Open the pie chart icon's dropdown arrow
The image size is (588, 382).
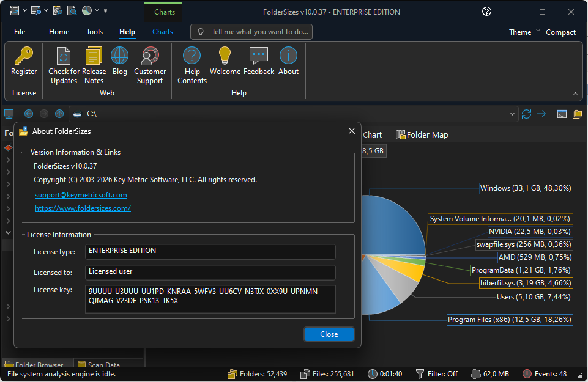tap(97, 11)
